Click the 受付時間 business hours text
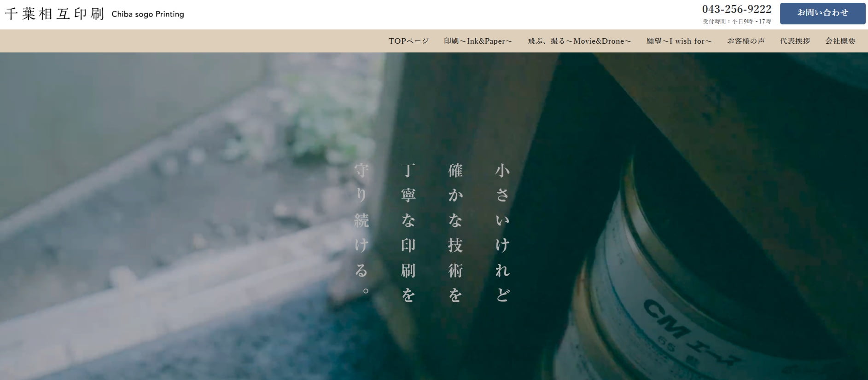This screenshot has width=868, height=380. (x=736, y=21)
